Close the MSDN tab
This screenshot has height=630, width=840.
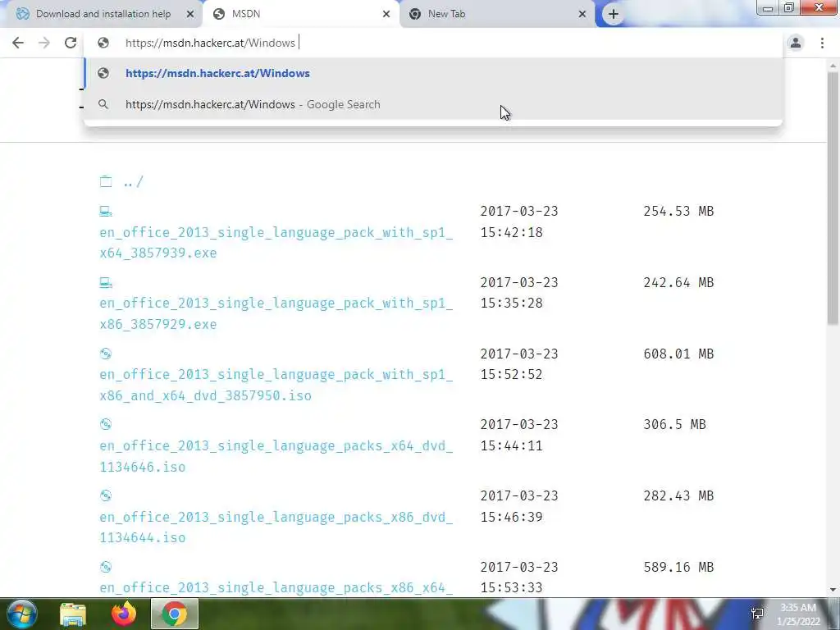pyautogui.click(x=386, y=14)
